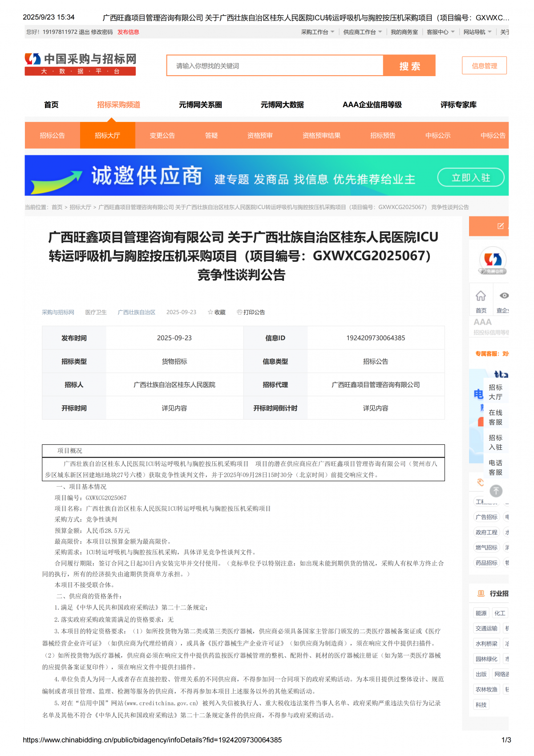Click the sidebar eye icon 查企
The image size is (534, 756).
504,296
